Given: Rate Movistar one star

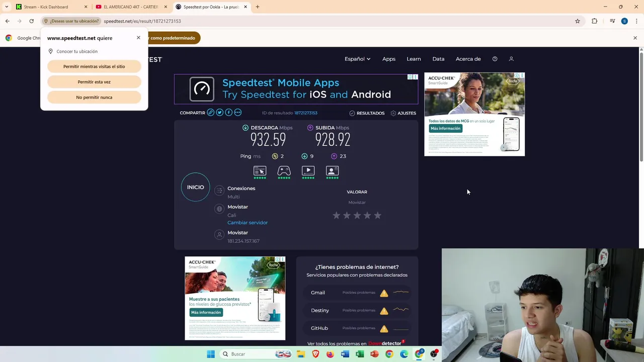Looking at the screenshot, I should [x=336, y=215].
